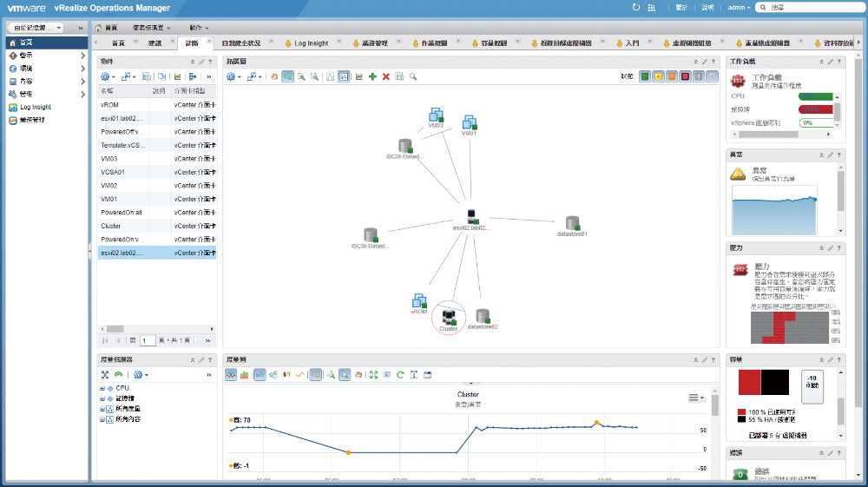Image resolution: width=868 pixels, height=487 pixels.
Task: Toggle the yellow status filter button
Action: pyautogui.click(x=658, y=77)
